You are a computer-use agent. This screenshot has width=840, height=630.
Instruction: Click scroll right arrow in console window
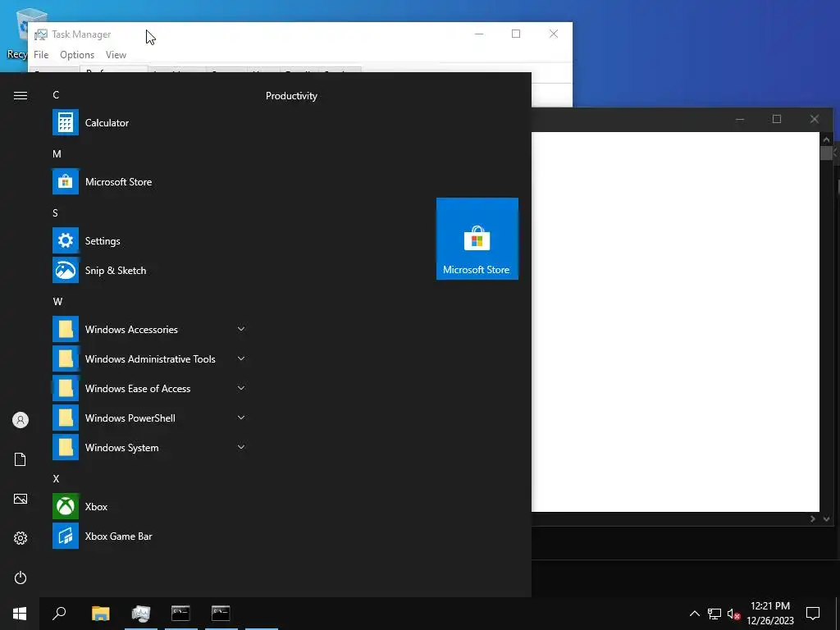[813, 519]
